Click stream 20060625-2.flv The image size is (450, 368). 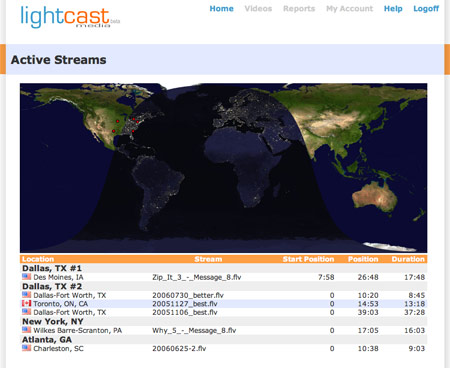(179, 348)
